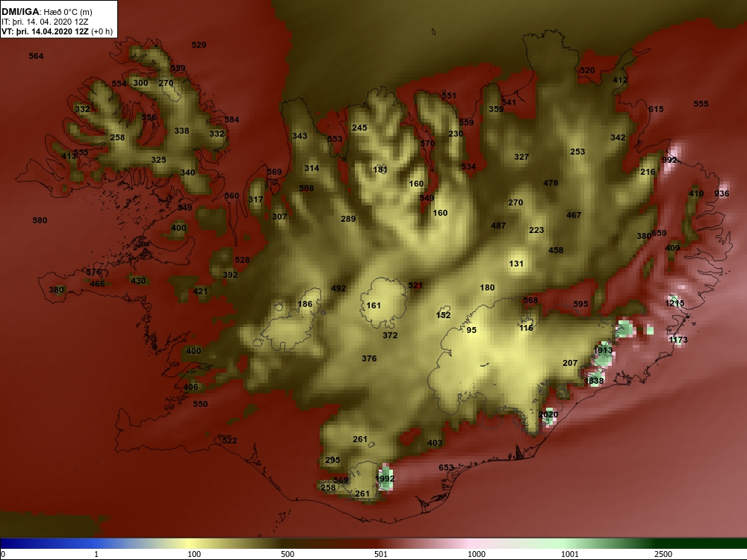Click the map value 116

point(526,328)
